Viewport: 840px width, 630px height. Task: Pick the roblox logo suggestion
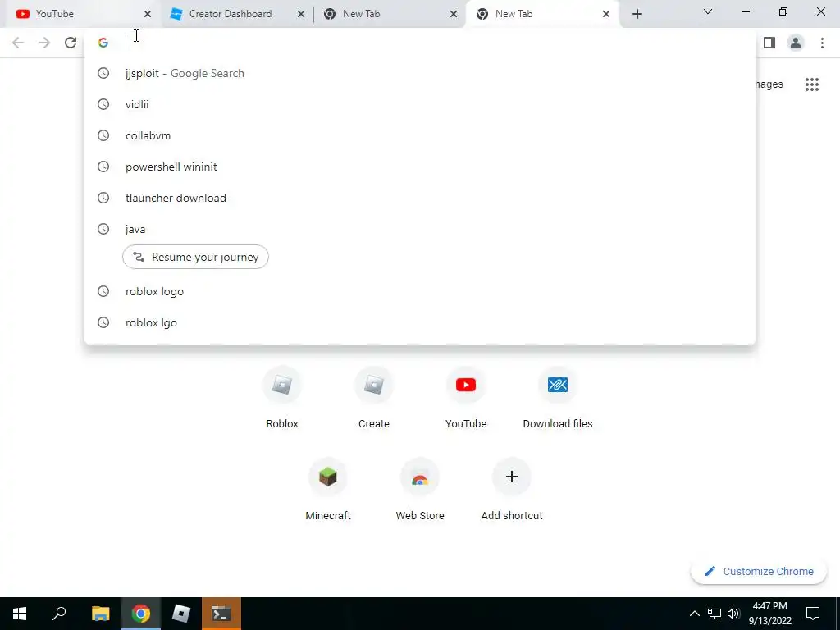click(x=420, y=291)
